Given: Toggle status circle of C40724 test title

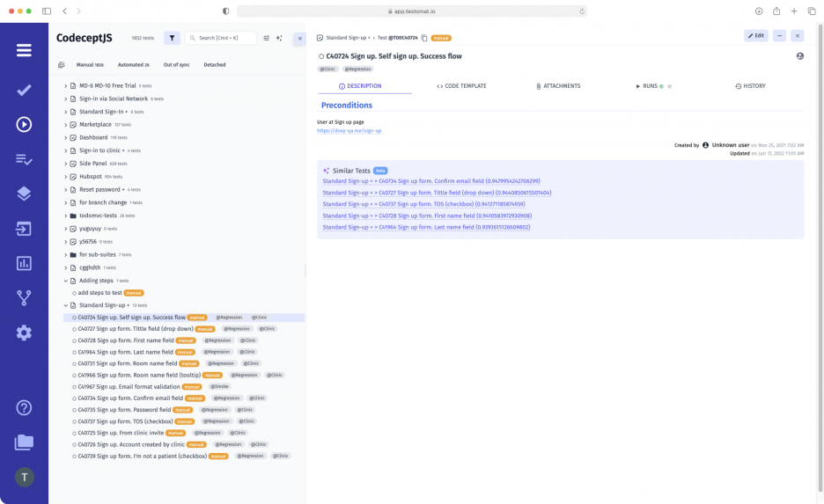Looking at the screenshot, I should (321, 56).
